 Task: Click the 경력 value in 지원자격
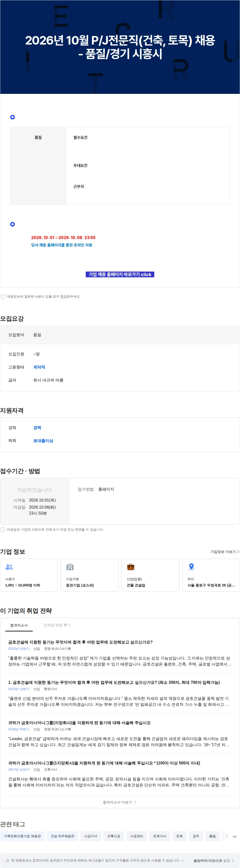tap(37, 427)
